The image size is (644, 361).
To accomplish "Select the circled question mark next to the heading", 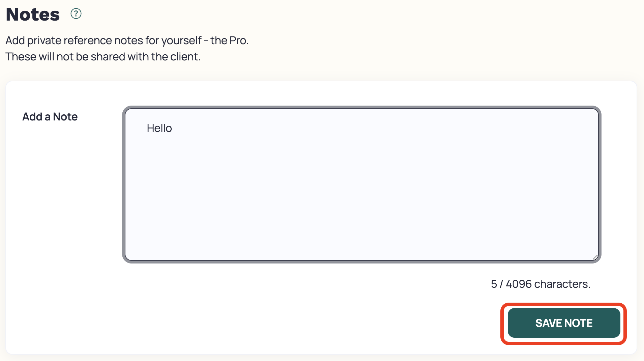I will (x=76, y=13).
